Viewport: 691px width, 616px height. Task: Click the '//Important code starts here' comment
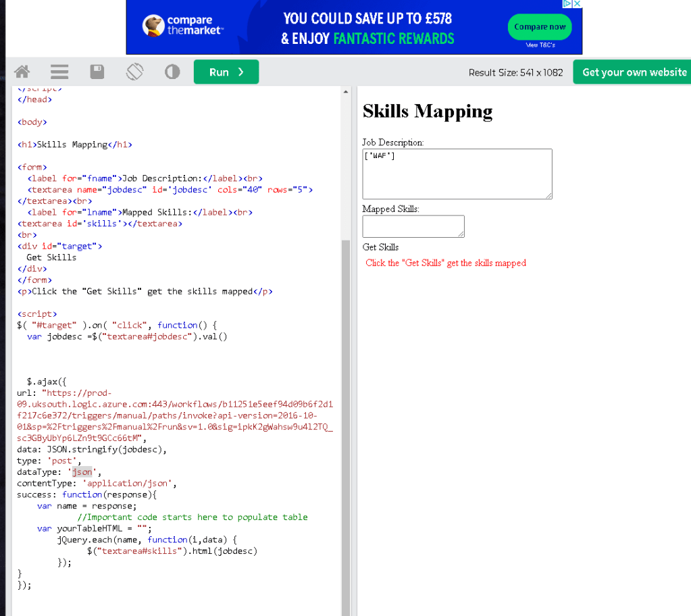(193, 517)
